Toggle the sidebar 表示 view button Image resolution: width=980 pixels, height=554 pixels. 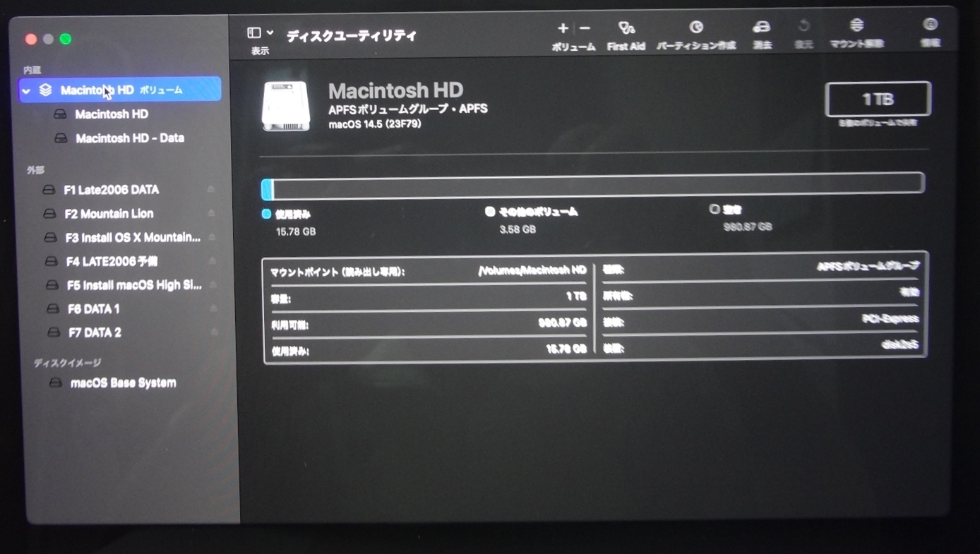254,33
